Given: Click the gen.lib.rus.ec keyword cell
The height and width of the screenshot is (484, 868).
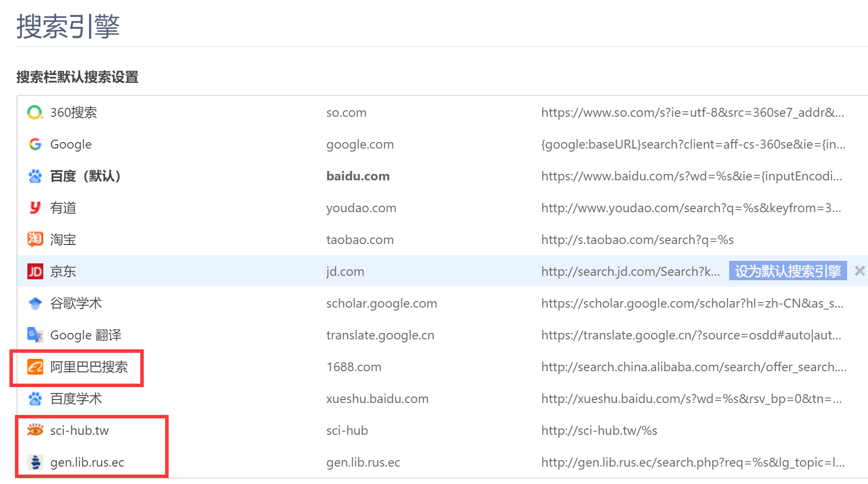Looking at the screenshot, I should click(363, 463).
